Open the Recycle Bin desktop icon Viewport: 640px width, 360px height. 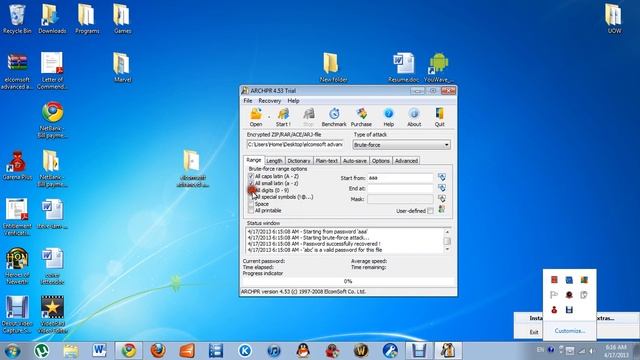[17, 19]
